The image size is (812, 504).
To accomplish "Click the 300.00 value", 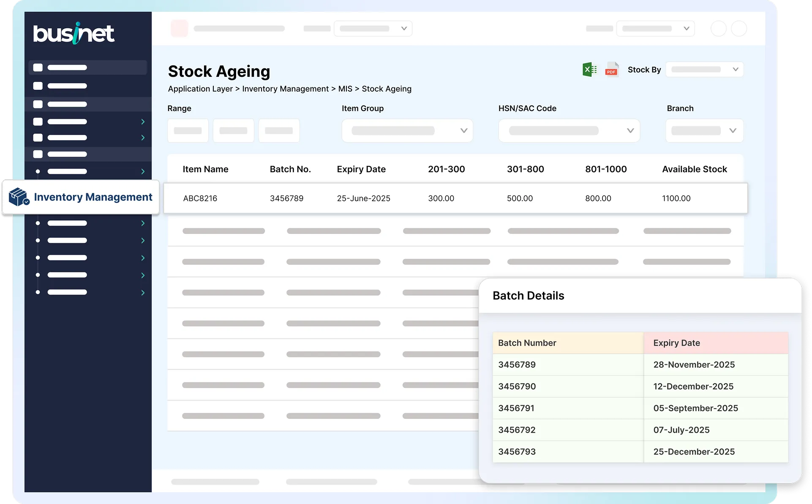I will click(x=441, y=198).
